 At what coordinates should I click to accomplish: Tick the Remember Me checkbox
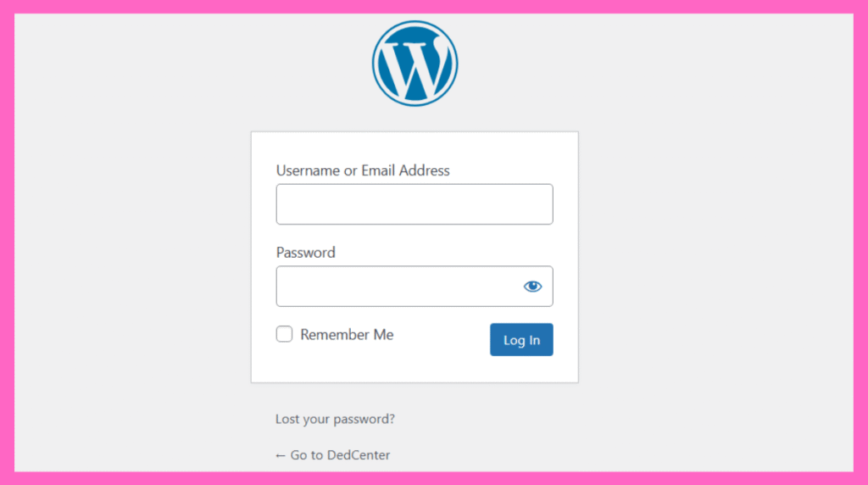(x=284, y=334)
